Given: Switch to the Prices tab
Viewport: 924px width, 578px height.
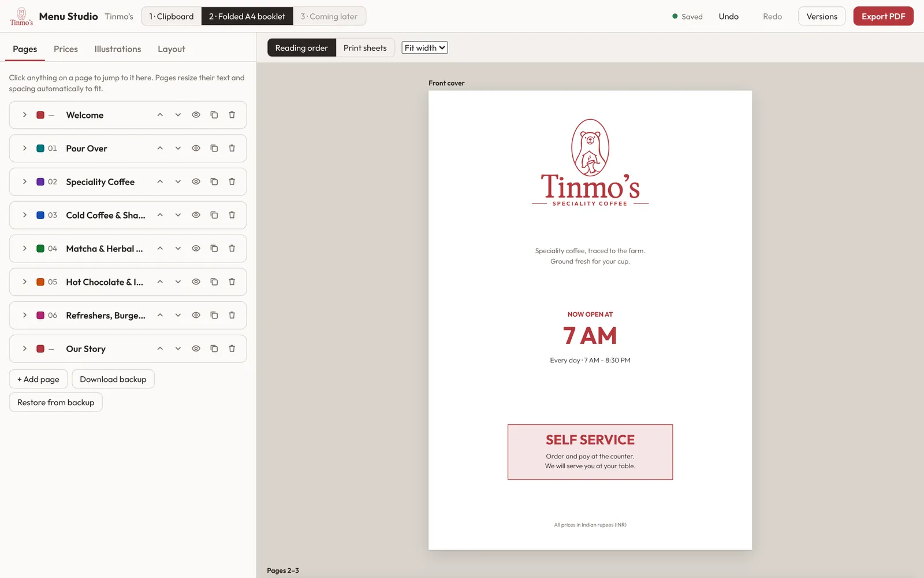Looking at the screenshot, I should 66,49.
